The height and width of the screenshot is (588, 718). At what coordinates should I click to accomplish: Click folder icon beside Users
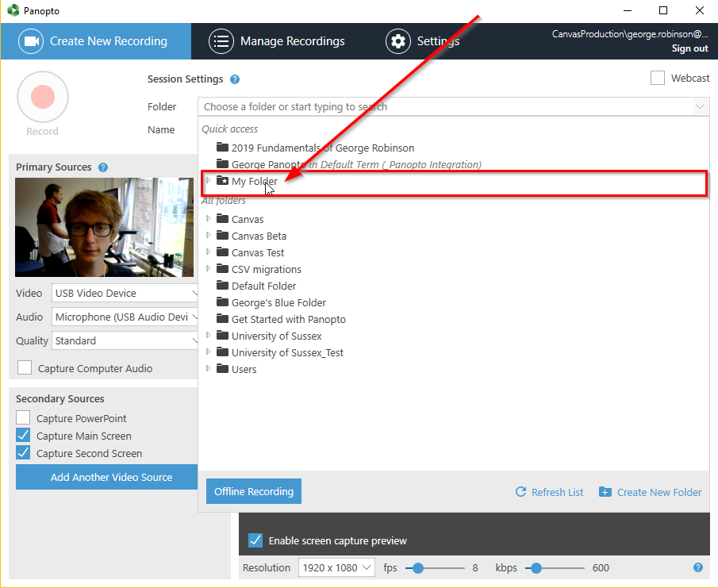coord(223,369)
